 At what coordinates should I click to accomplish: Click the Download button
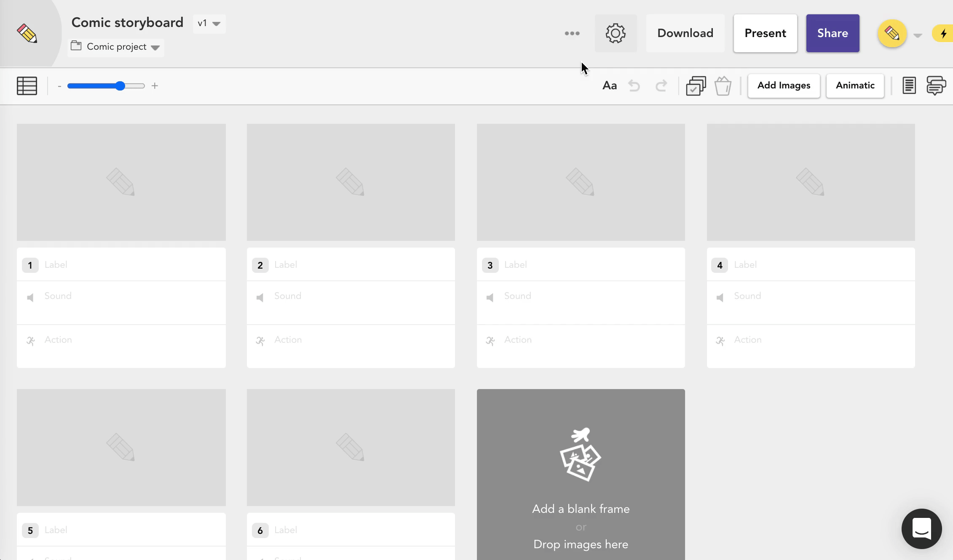click(x=685, y=33)
